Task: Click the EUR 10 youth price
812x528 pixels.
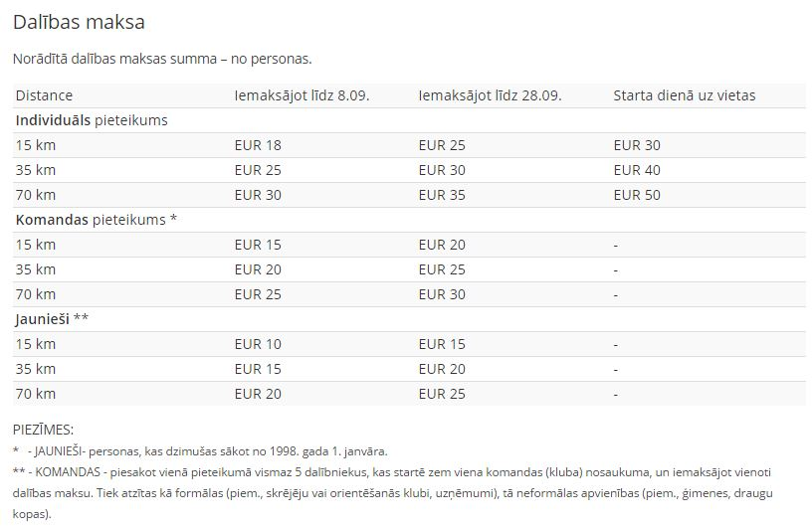Action: click(x=258, y=344)
